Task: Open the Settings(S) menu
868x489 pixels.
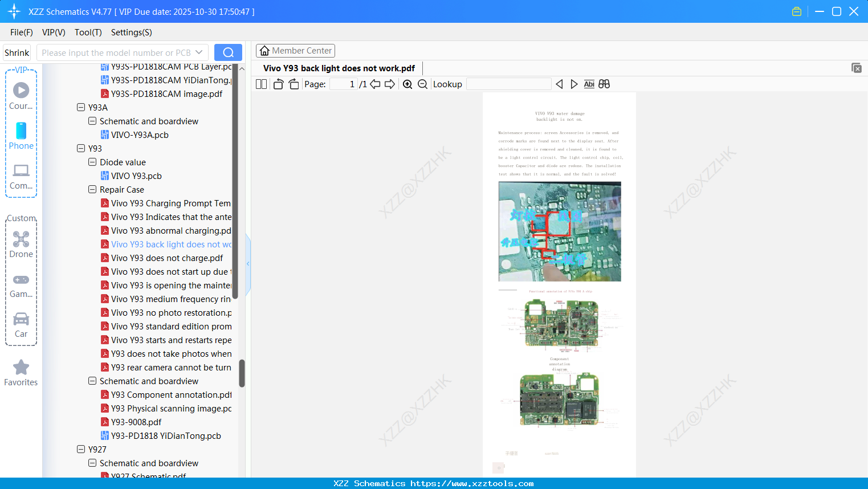Action: (132, 32)
